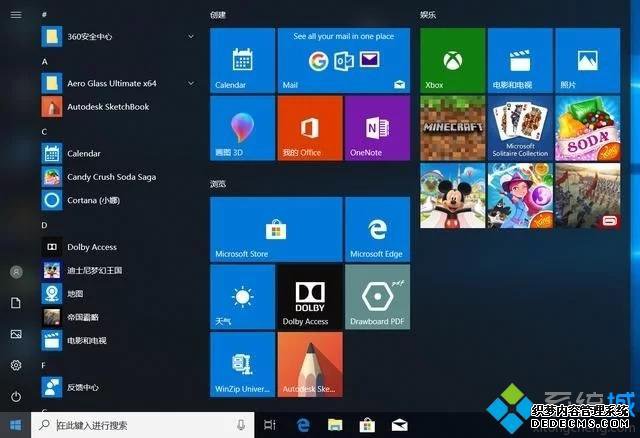Open Documents from the Start sidebar
Viewport: 640px width, 438px height.
pos(16,303)
